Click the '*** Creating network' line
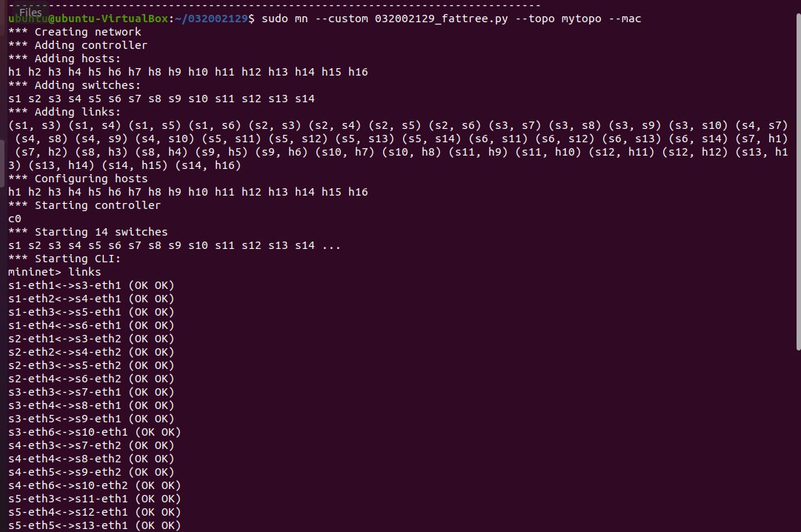Viewport: 801px width, 532px height. (x=74, y=32)
